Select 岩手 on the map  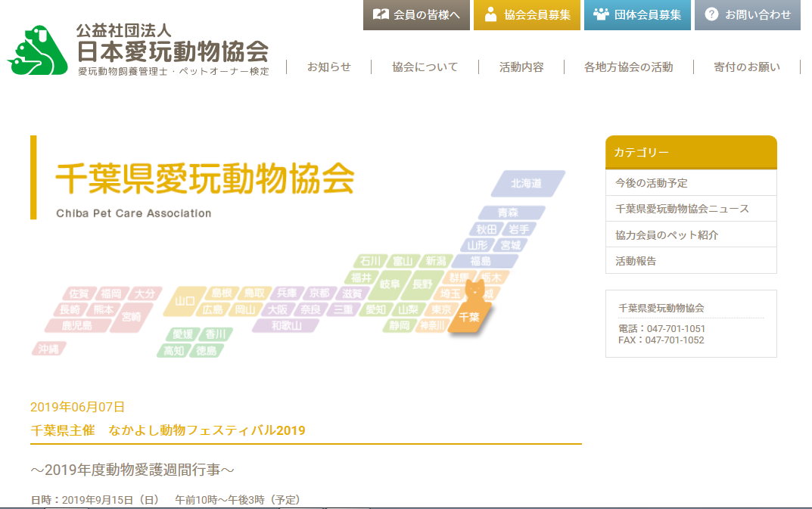pyautogui.click(x=518, y=229)
